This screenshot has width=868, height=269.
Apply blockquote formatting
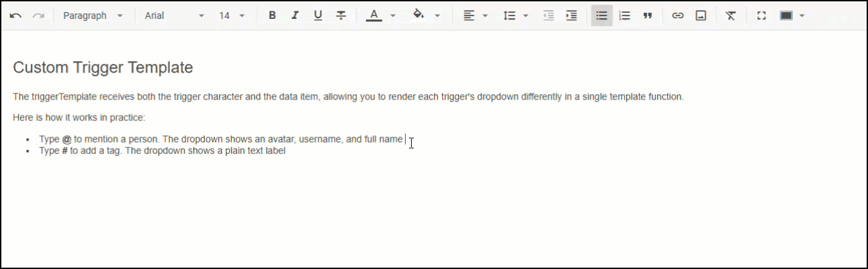point(648,15)
